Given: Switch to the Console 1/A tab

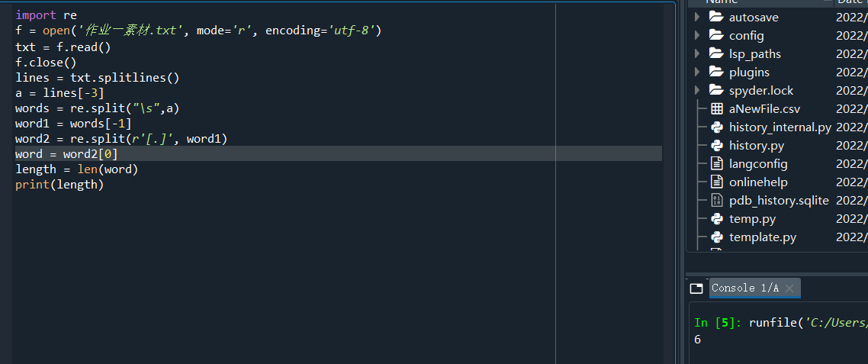Looking at the screenshot, I should pyautogui.click(x=744, y=288).
